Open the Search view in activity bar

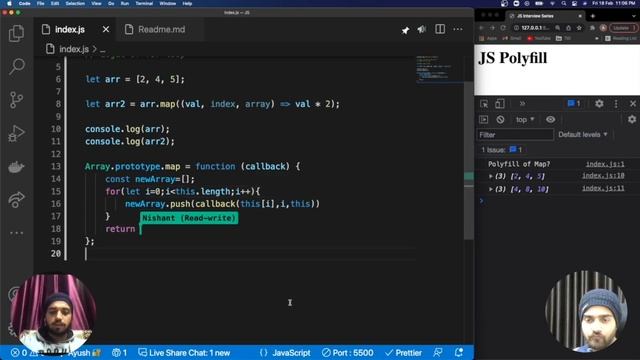(x=16, y=66)
